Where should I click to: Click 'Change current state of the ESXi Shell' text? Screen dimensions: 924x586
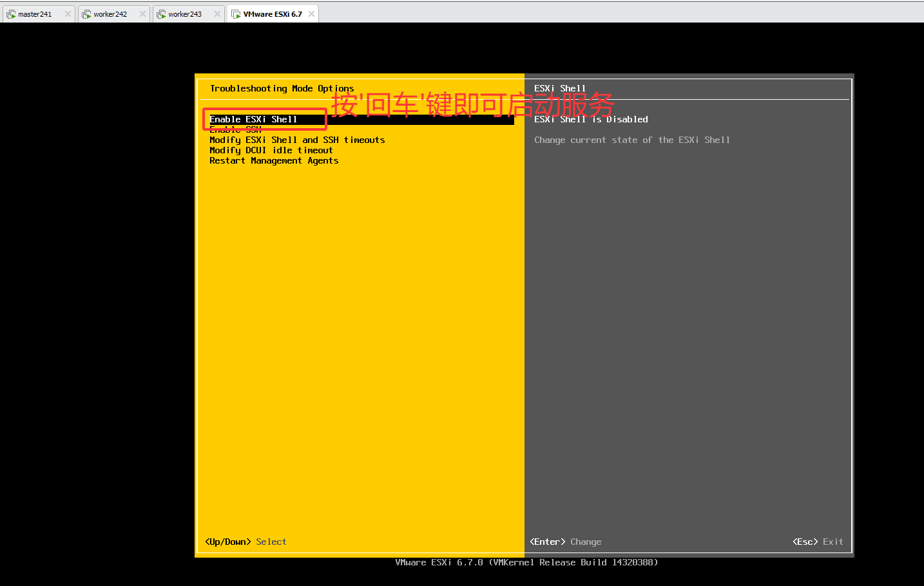click(x=632, y=140)
